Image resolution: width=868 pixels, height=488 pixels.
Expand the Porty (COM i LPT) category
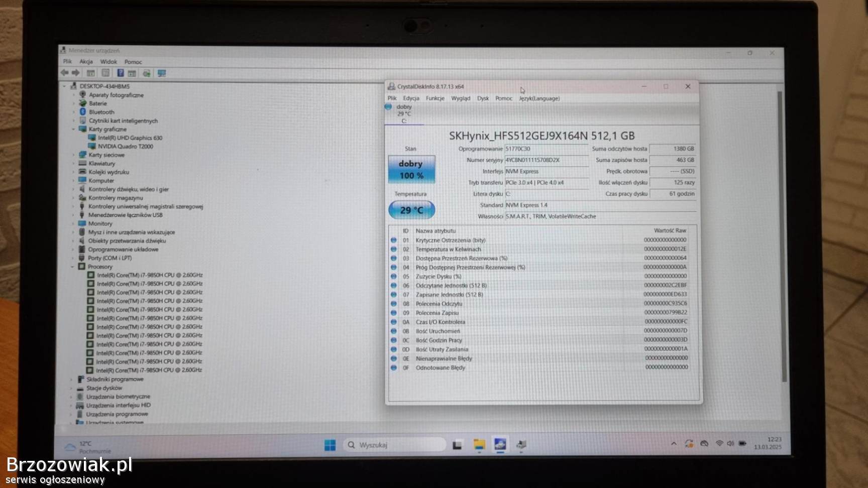(x=73, y=258)
